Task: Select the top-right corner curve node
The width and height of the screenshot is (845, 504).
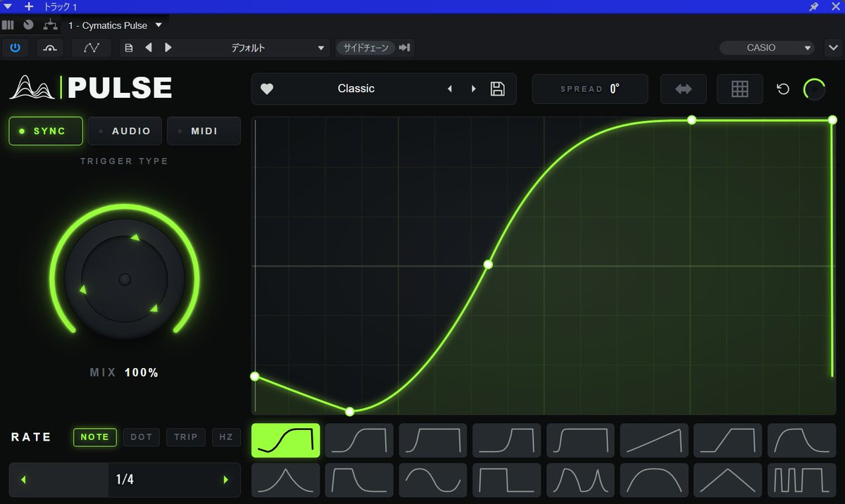Action: (x=832, y=120)
